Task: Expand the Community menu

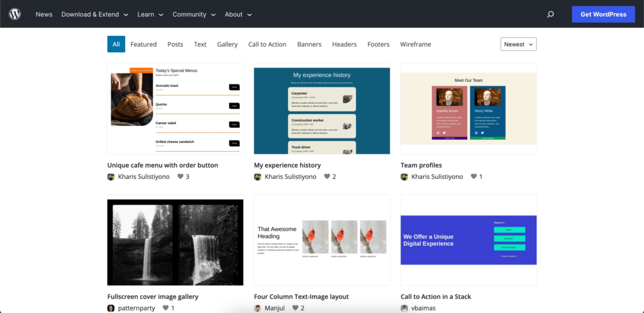Action: [194, 14]
